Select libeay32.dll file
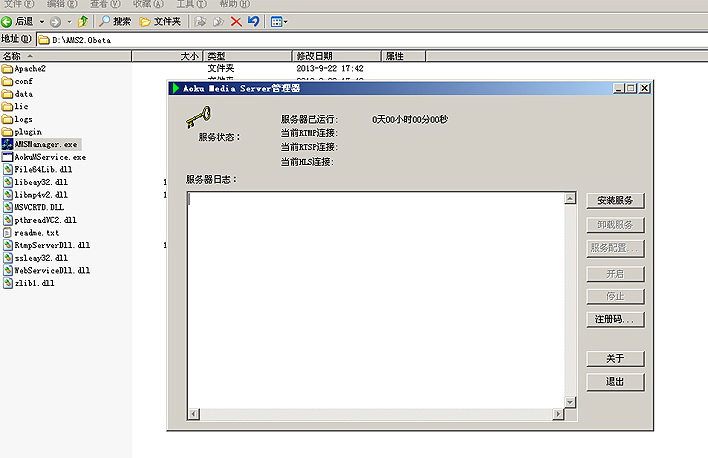The image size is (708, 458). pos(35,182)
